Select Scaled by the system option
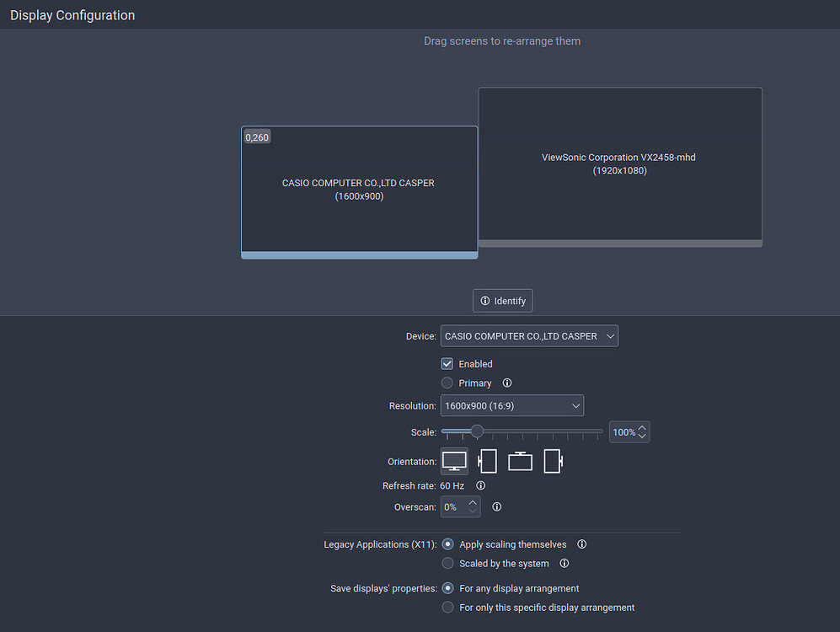This screenshot has width=840, height=632. click(447, 563)
